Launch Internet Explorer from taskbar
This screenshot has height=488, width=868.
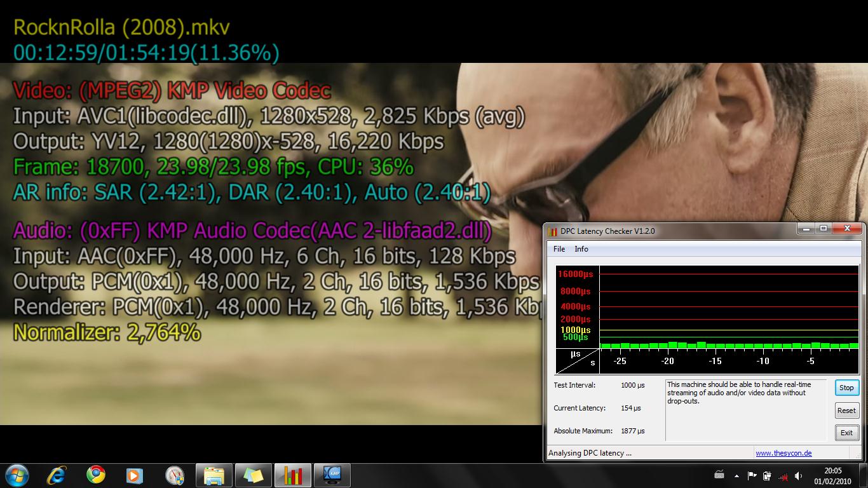(57, 475)
